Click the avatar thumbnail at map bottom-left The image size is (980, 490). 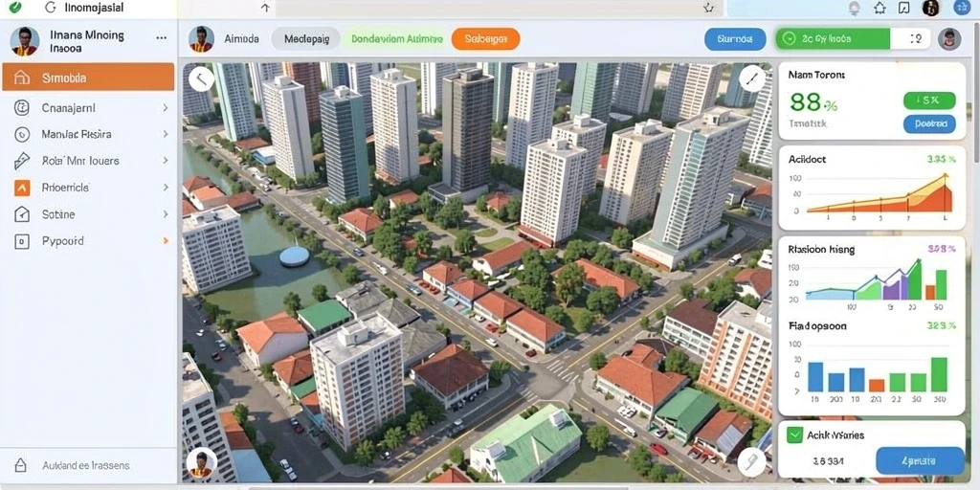[x=201, y=463]
